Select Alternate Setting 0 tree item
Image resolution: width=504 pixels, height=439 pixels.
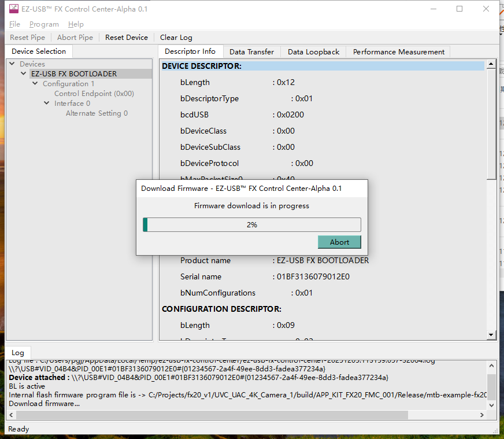coord(97,113)
